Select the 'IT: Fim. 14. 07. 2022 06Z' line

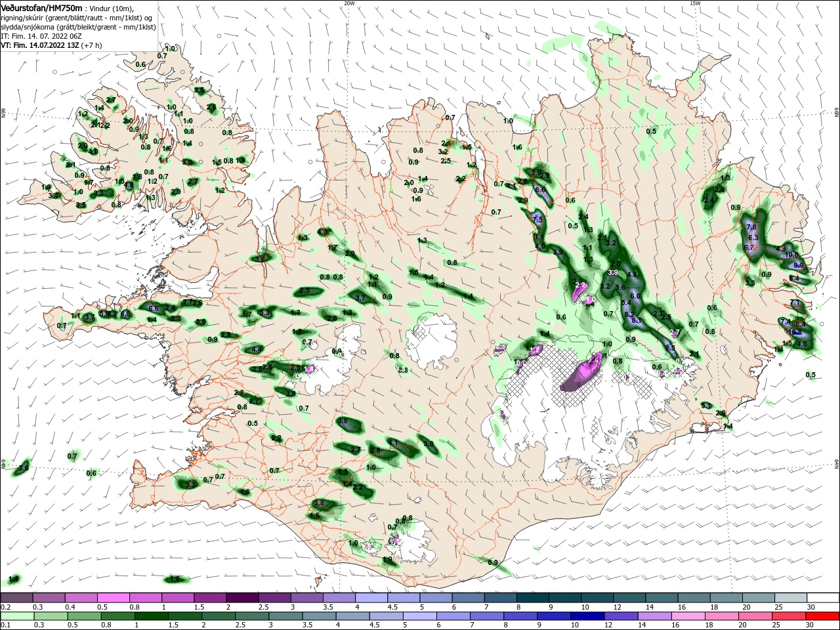coord(41,36)
